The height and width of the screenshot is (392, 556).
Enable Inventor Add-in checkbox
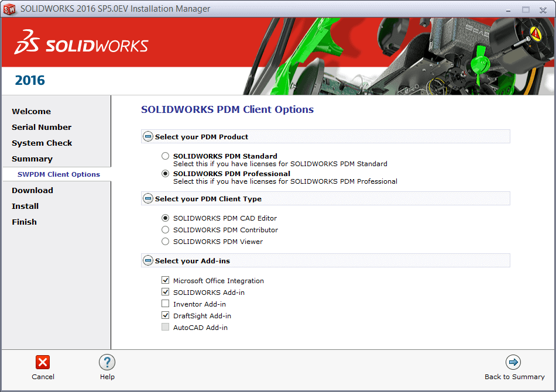tap(165, 304)
